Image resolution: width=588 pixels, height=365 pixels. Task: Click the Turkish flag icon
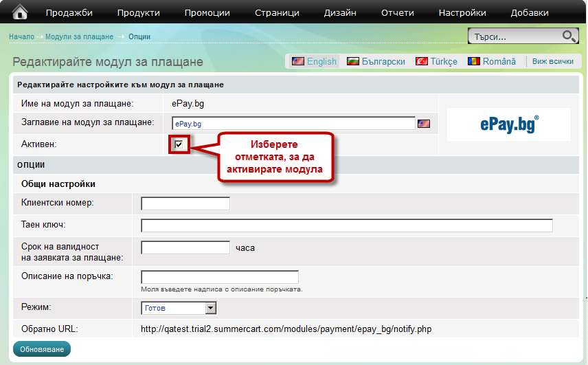point(421,61)
